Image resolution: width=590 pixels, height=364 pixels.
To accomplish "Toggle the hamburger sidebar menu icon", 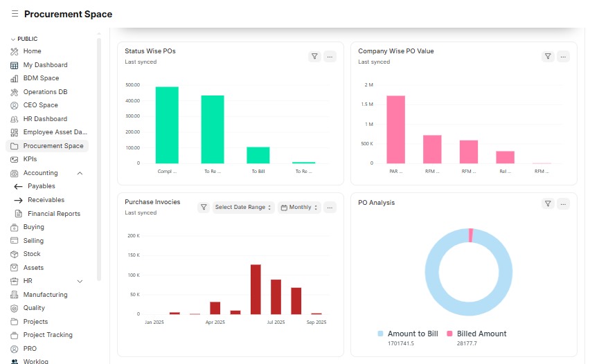I will click(x=15, y=14).
